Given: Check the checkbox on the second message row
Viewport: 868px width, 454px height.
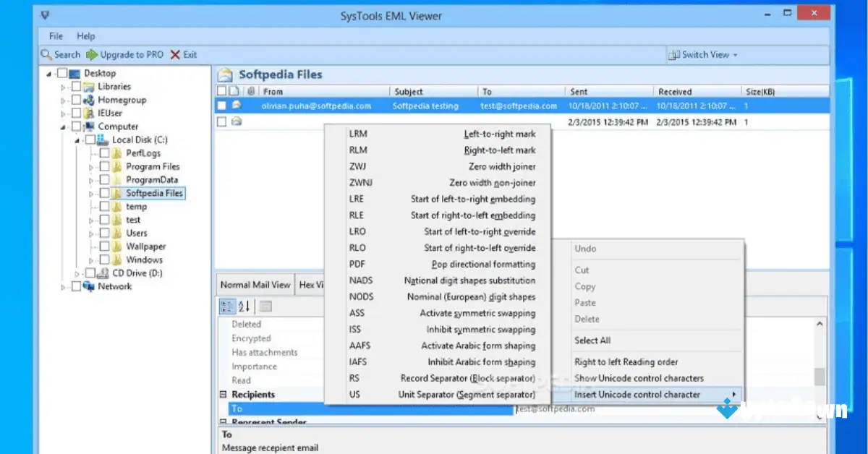Looking at the screenshot, I should (x=221, y=121).
